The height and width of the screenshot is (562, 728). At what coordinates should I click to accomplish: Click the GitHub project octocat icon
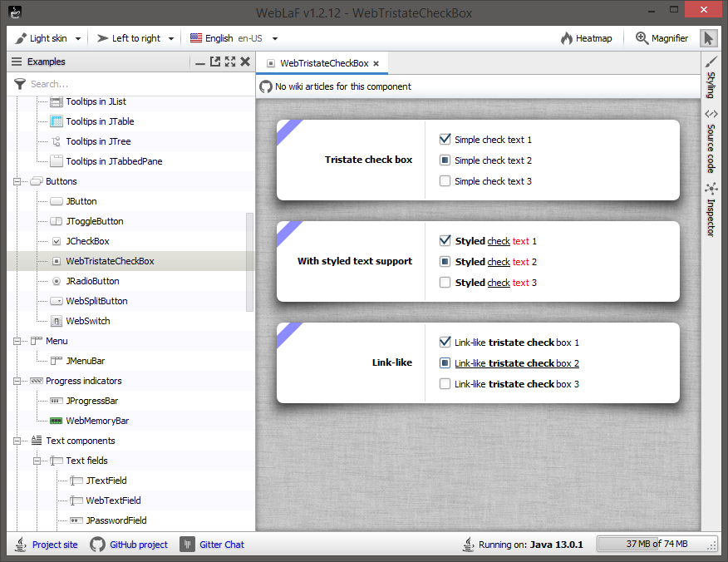pos(97,545)
